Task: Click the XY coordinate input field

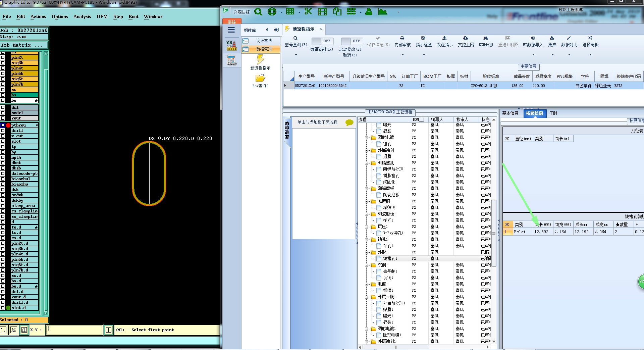Action: (74, 330)
